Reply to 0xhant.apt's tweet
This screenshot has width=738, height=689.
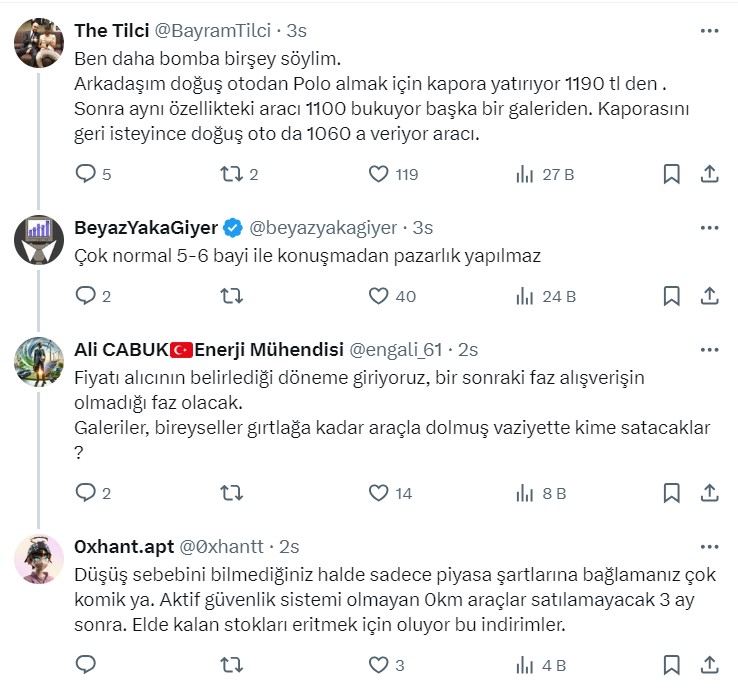pyautogui.click(x=86, y=664)
